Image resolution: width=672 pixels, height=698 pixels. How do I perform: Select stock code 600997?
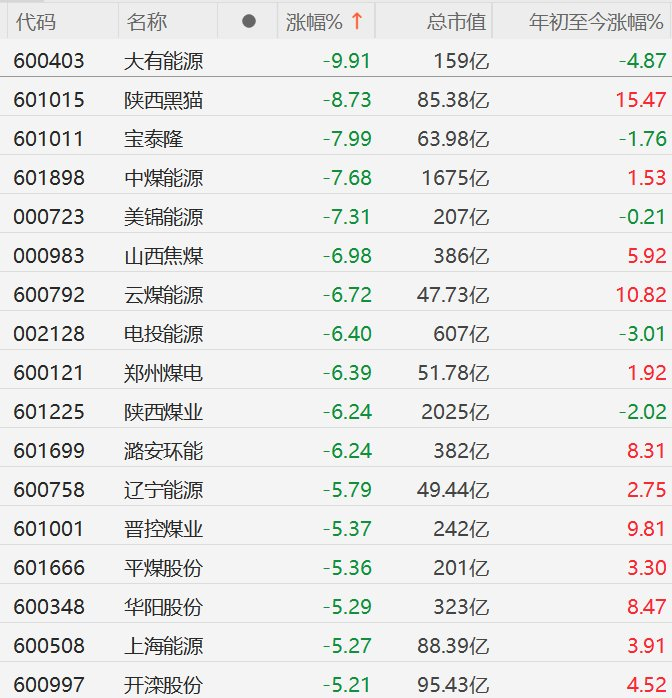[49, 685]
